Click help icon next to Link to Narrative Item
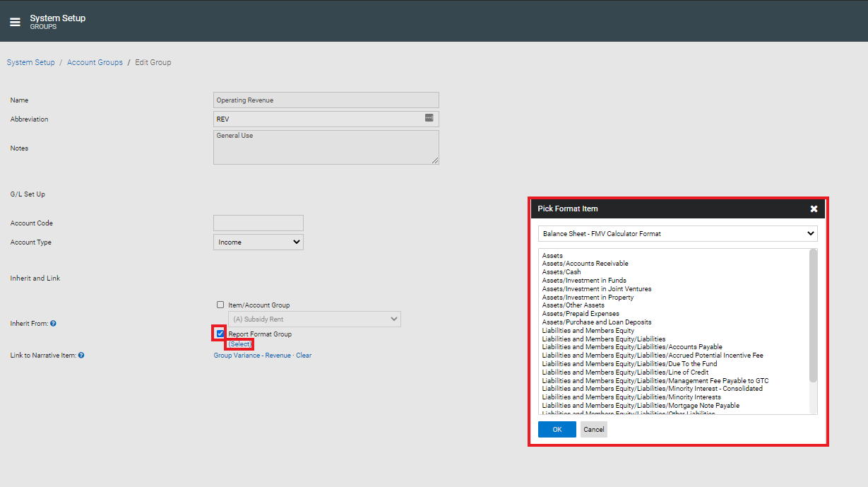 pos(81,356)
